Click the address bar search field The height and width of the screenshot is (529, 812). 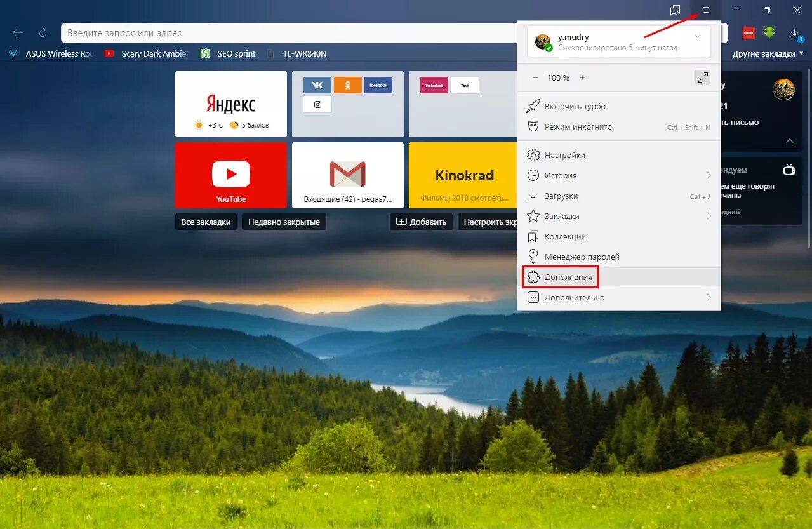point(290,33)
